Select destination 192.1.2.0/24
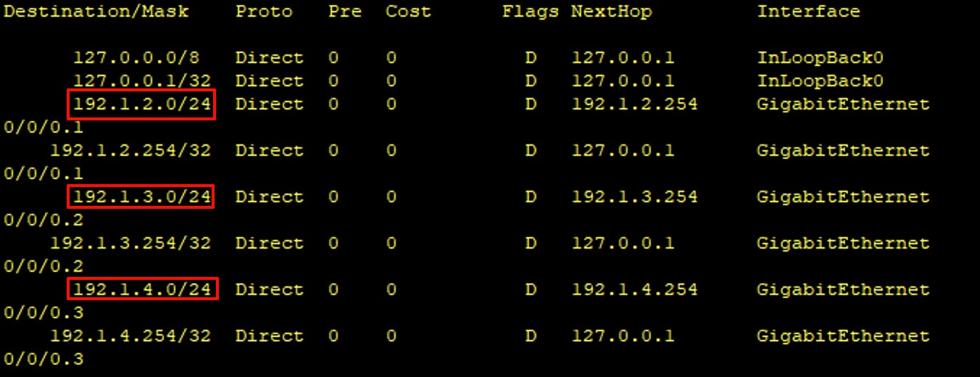 pos(142,104)
